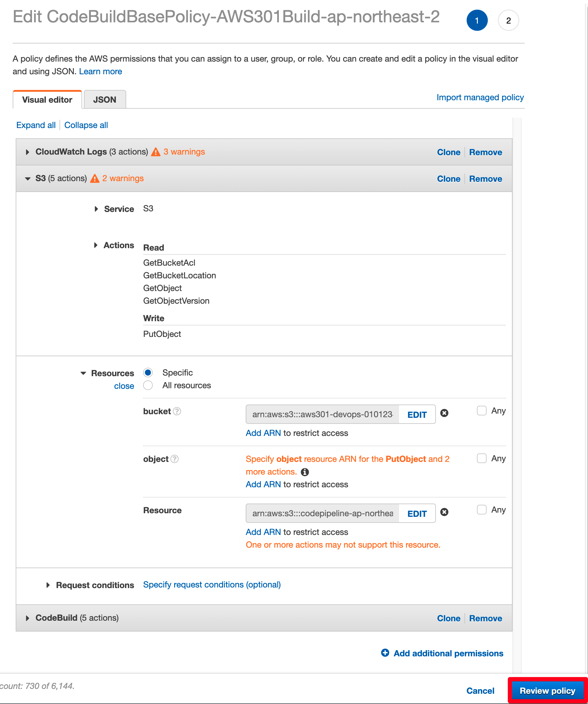Image resolution: width=588 pixels, height=704 pixels.
Task: Check the Any box for bucket
Action: click(482, 411)
